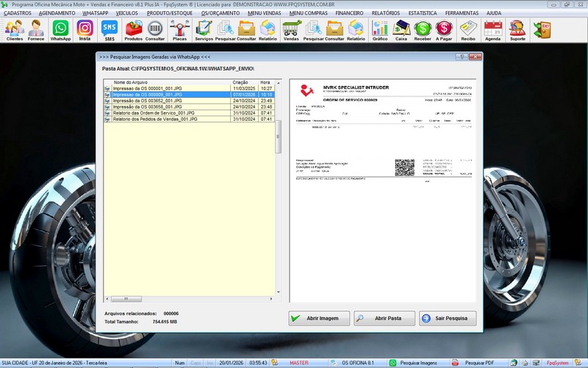Open the SMS toolbar icon

pyautogui.click(x=110, y=30)
